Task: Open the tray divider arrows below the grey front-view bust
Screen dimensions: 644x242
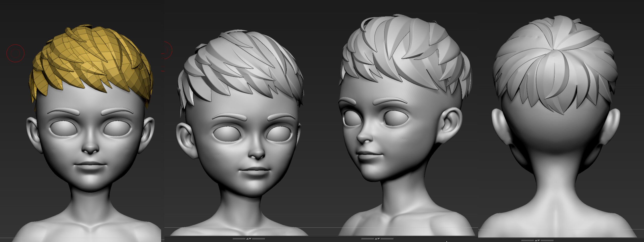Action: [x=249, y=238]
